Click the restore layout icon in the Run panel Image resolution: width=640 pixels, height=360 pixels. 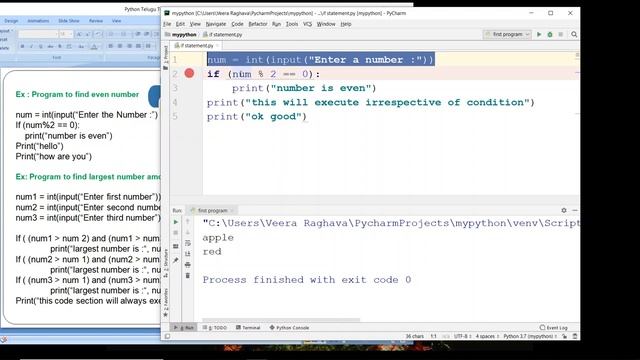(x=176, y=247)
